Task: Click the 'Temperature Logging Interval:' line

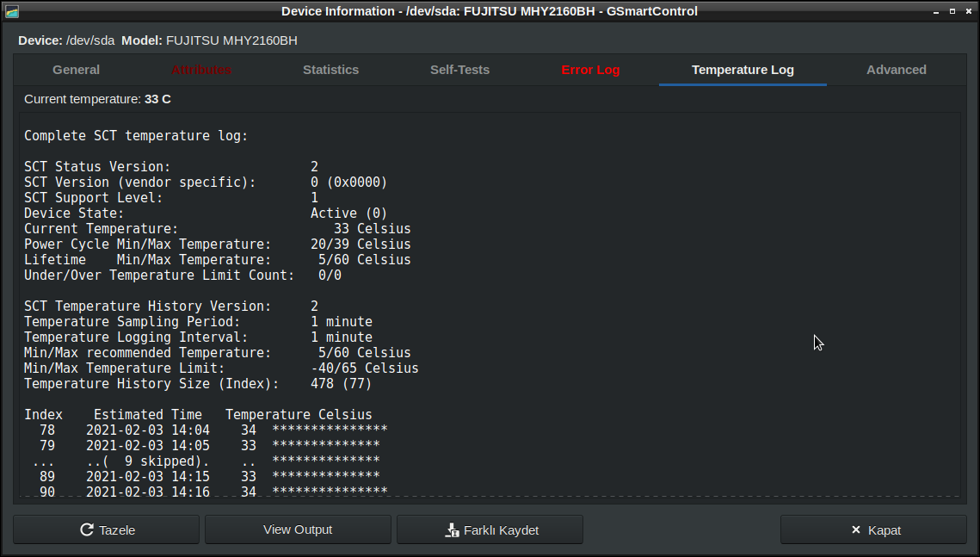Action: click(x=198, y=337)
